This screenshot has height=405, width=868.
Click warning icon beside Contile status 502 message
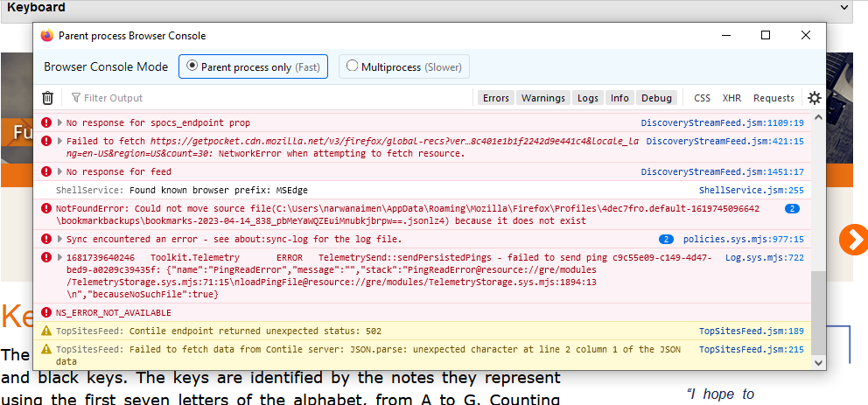click(x=46, y=331)
